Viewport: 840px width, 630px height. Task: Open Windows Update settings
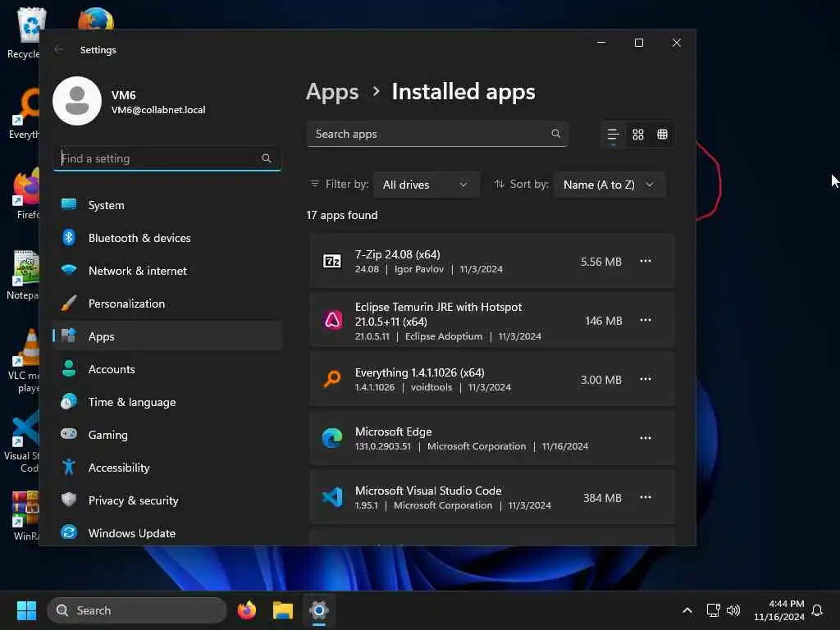(x=167, y=533)
